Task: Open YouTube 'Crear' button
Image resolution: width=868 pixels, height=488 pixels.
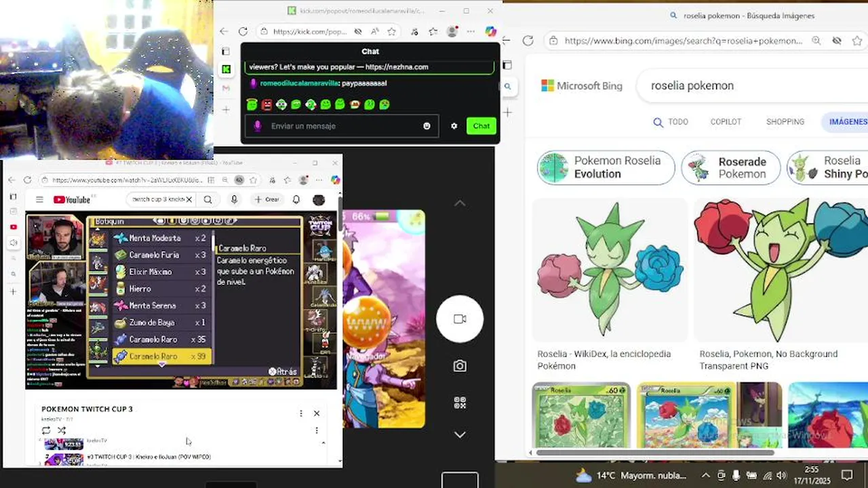Action: click(267, 199)
